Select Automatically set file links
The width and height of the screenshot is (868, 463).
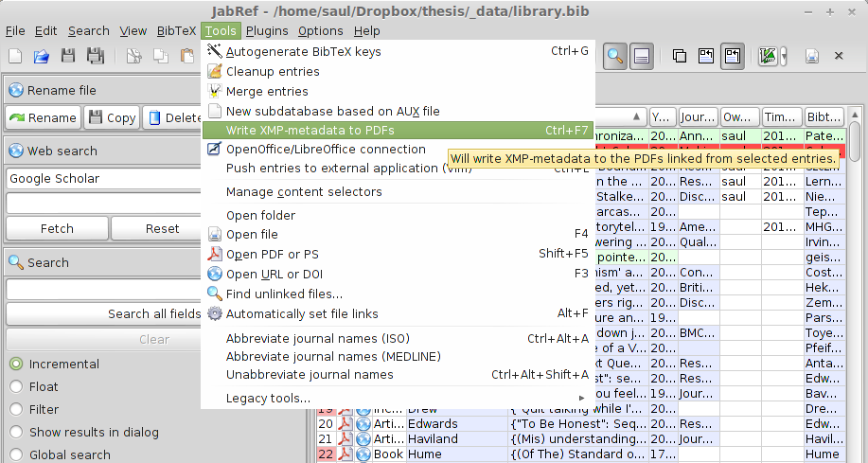coord(398,314)
